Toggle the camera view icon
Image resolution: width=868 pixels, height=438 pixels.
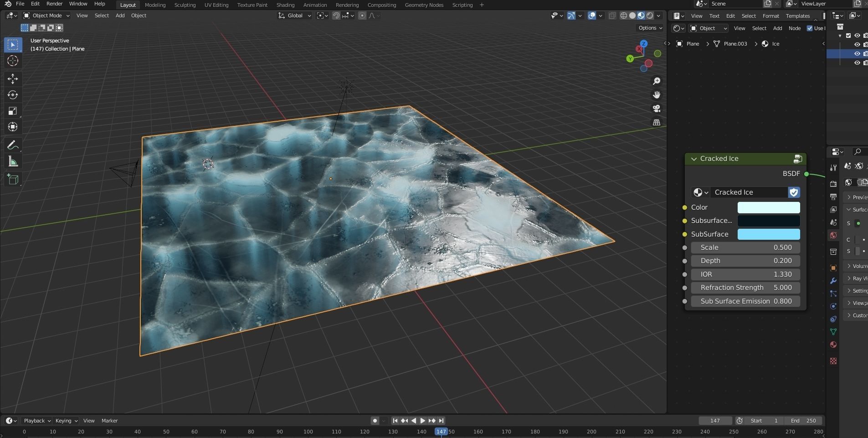pyautogui.click(x=657, y=108)
